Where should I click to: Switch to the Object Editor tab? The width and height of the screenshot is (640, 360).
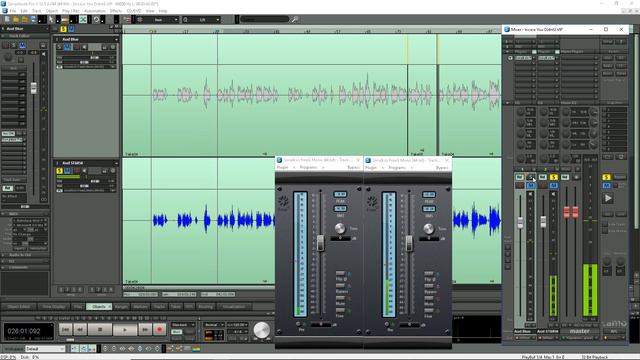tap(19, 307)
